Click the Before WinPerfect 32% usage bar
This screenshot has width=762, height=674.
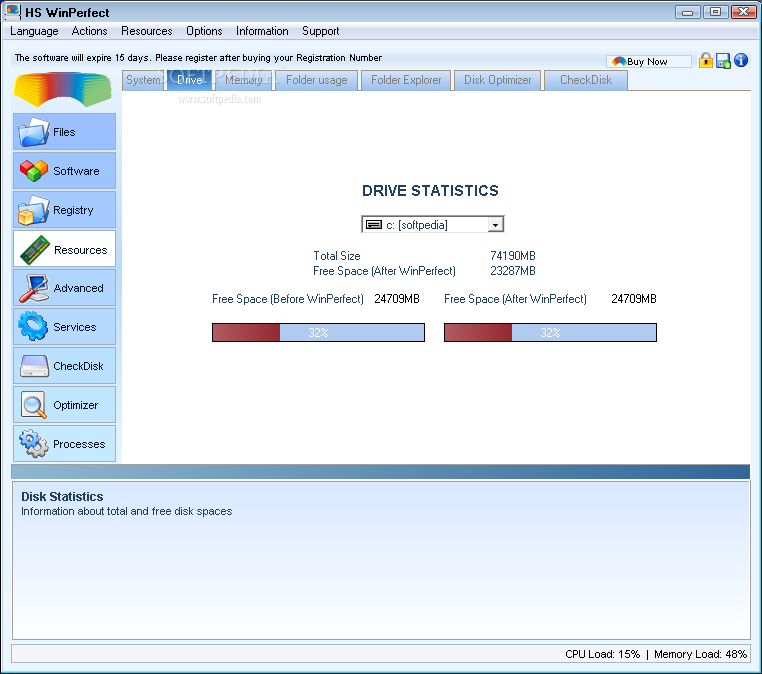(x=318, y=332)
